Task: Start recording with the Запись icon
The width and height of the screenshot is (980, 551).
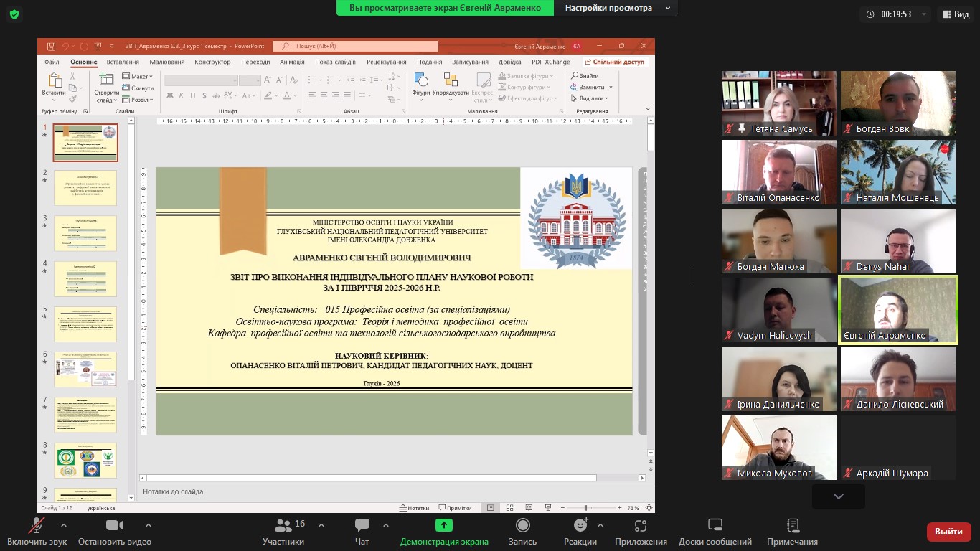Action: point(523,526)
